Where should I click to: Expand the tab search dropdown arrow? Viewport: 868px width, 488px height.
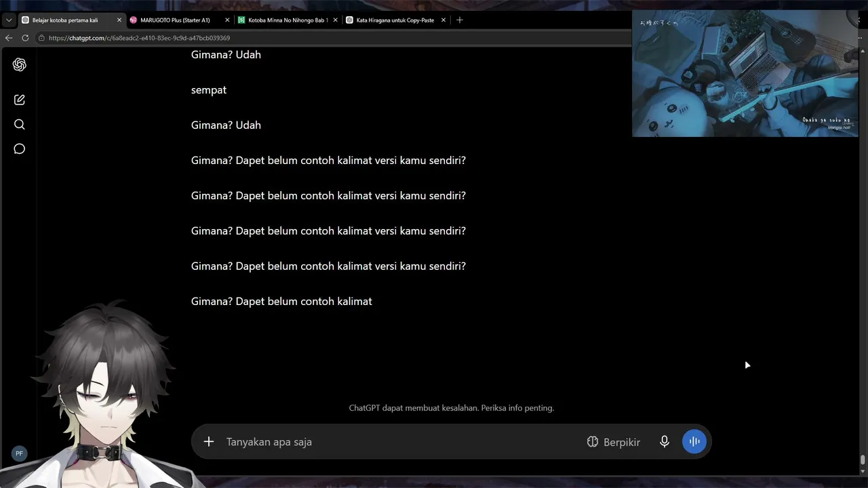click(9, 20)
